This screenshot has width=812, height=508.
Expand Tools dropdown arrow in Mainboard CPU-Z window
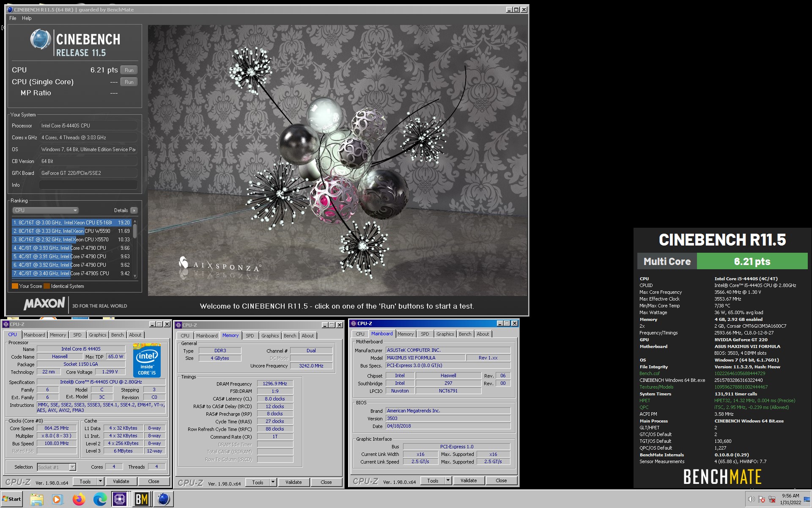pyautogui.click(x=448, y=480)
